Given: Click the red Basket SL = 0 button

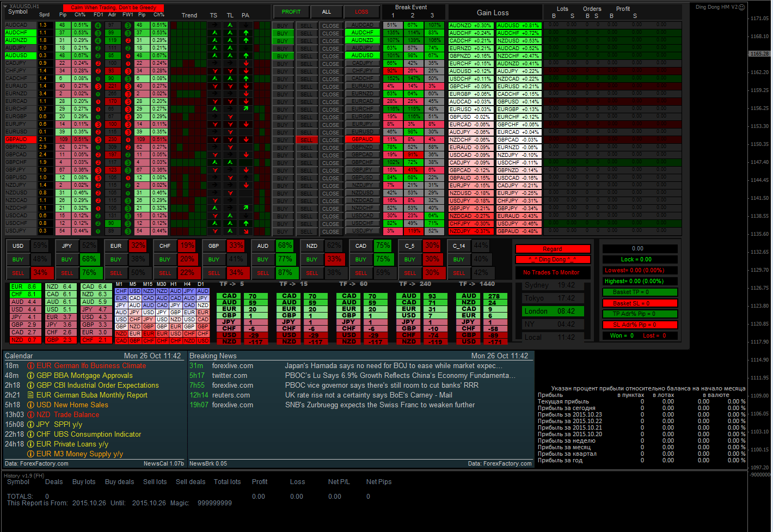Looking at the screenshot, I should click(x=640, y=303).
